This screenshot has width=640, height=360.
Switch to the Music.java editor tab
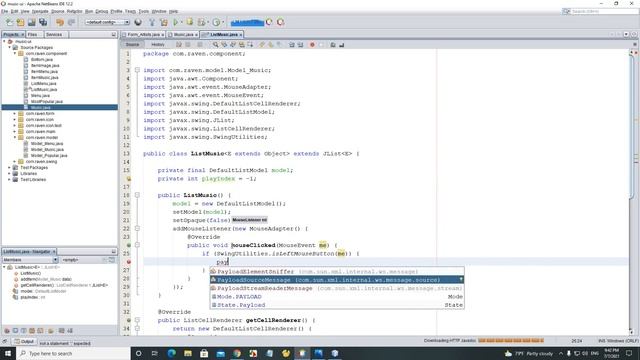(x=183, y=35)
